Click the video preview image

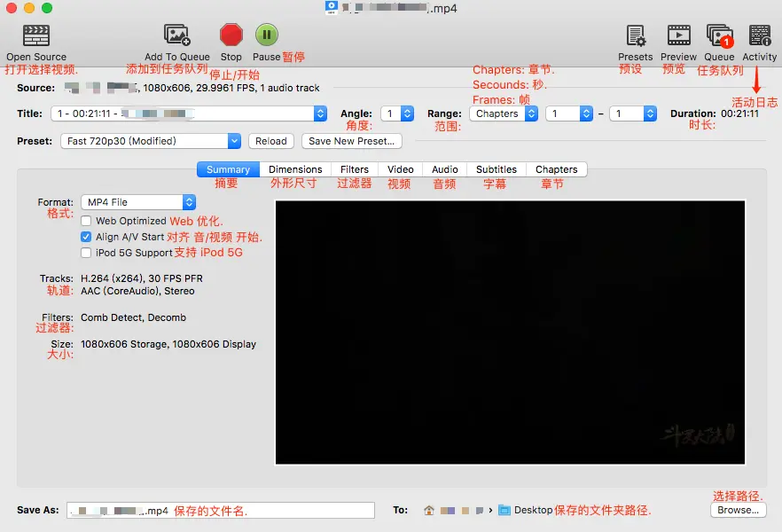point(510,332)
